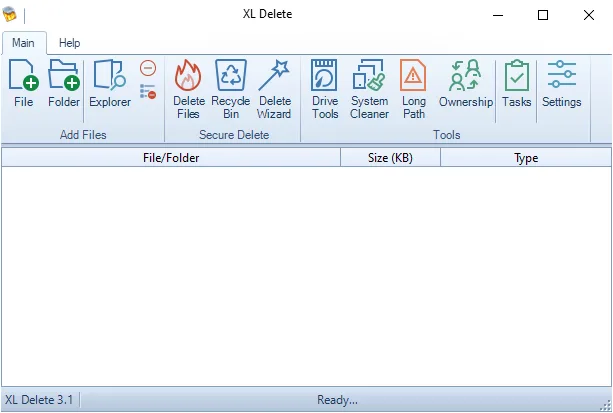Open Settings sliders icon
Viewport: 613px width, 413px height.
pos(561,83)
